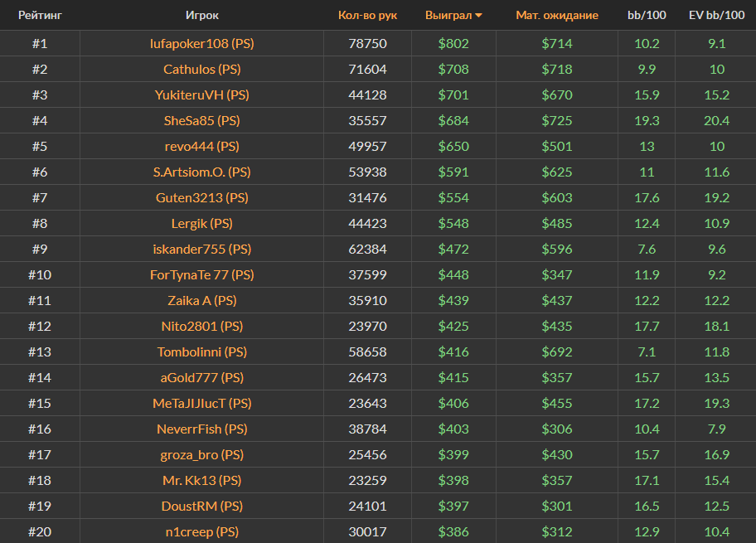Image resolution: width=756 pixels, height=543 pixels.
Task: Click Tombolinni (PS) player name
Action: coord(202,352)
